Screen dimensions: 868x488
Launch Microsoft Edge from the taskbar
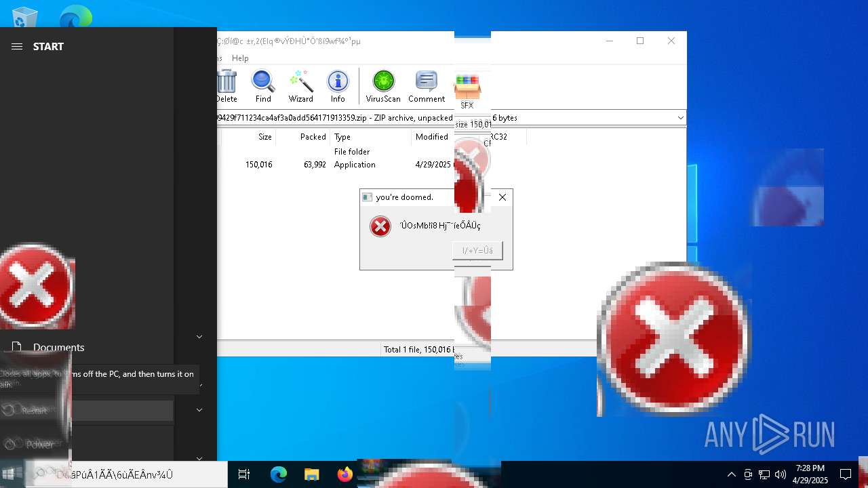[x=279, y=475]
